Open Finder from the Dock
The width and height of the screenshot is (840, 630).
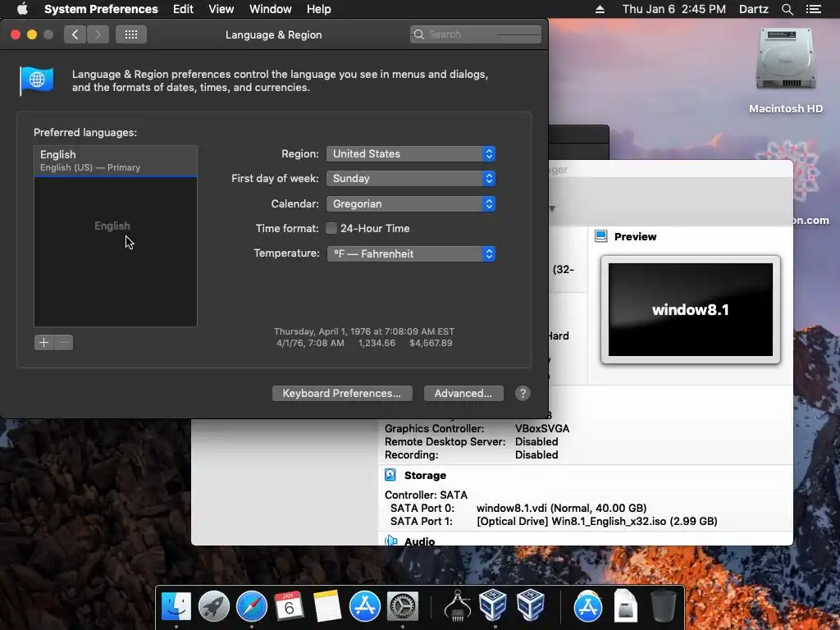[176, 606]
